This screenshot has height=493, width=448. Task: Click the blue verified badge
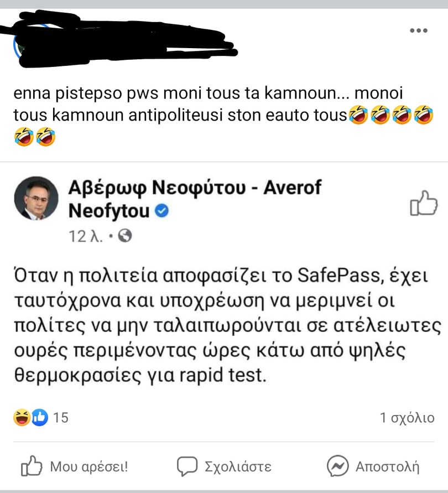162,210
